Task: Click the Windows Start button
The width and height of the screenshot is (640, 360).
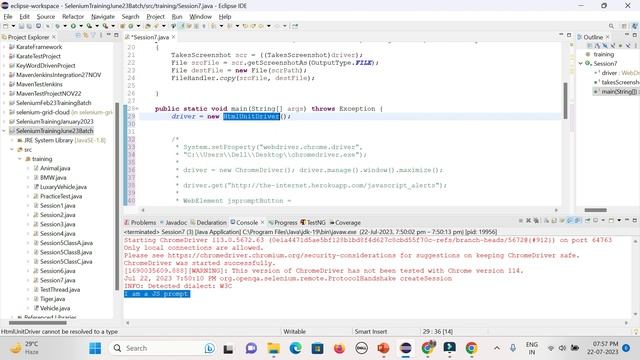Action: [x=95, y=348]
